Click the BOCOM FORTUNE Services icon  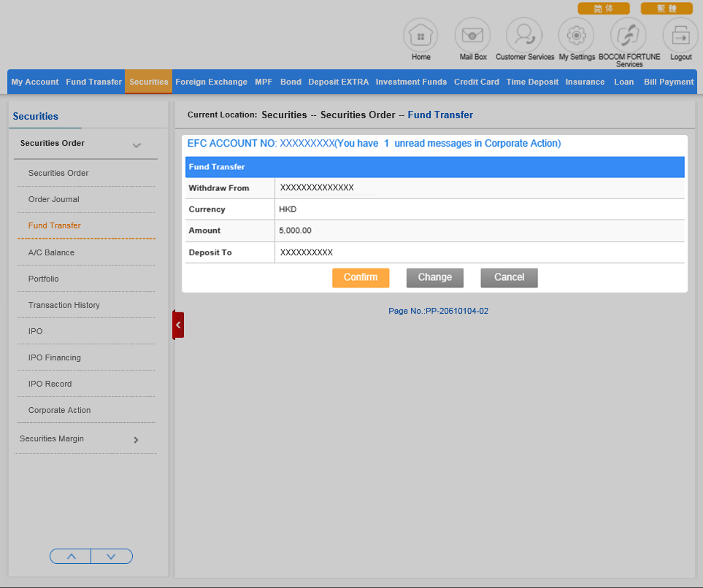point(629,35)
